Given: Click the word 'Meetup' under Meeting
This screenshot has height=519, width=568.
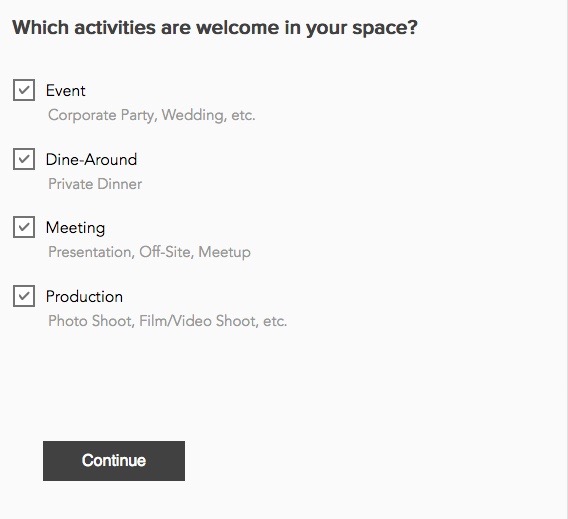Looking at the screenshot, I should (224, 252).
